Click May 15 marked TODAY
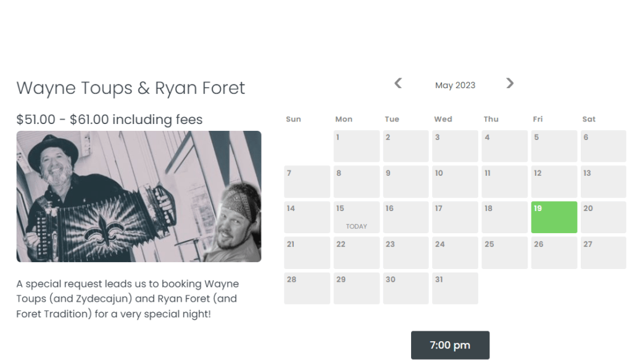632x364 pixels. coord(356,217)
